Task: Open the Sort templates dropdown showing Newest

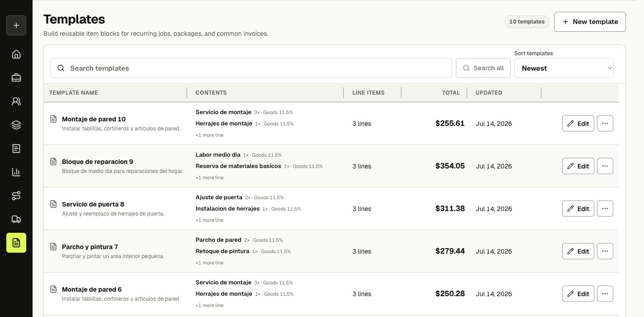Action: click(564, 68)
